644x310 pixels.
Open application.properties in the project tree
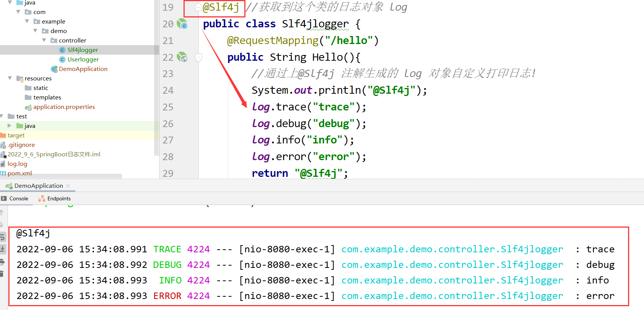point(64,107)
